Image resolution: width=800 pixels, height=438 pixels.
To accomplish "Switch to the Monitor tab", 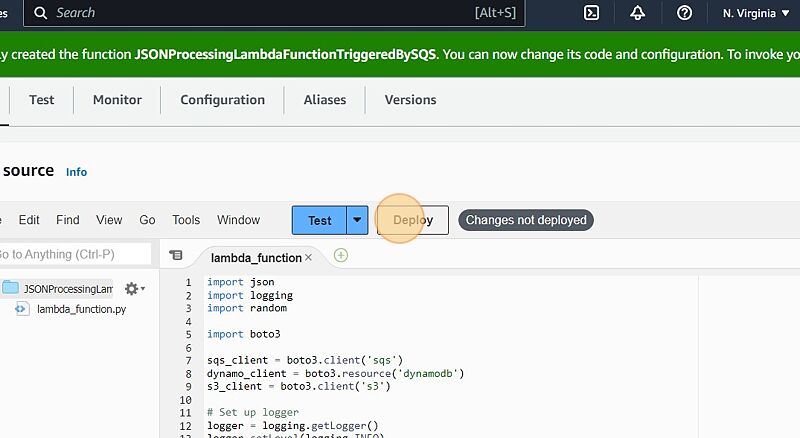I will point(117,100).
